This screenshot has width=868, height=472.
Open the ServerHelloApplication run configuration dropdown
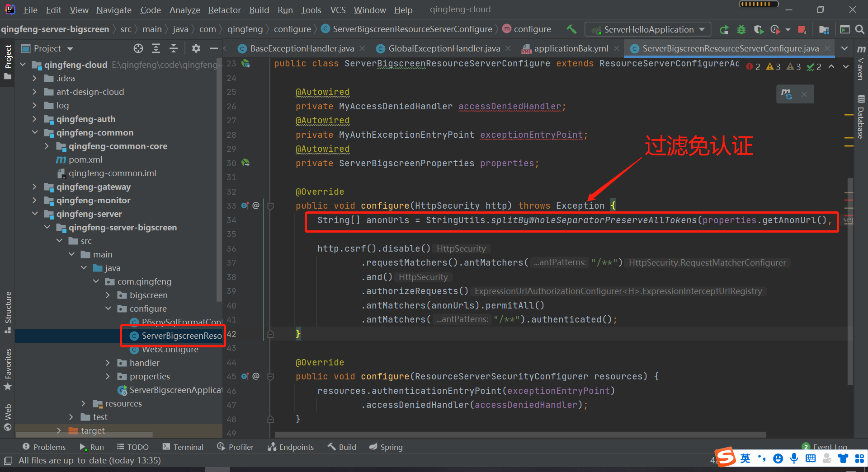pos(648,29)
